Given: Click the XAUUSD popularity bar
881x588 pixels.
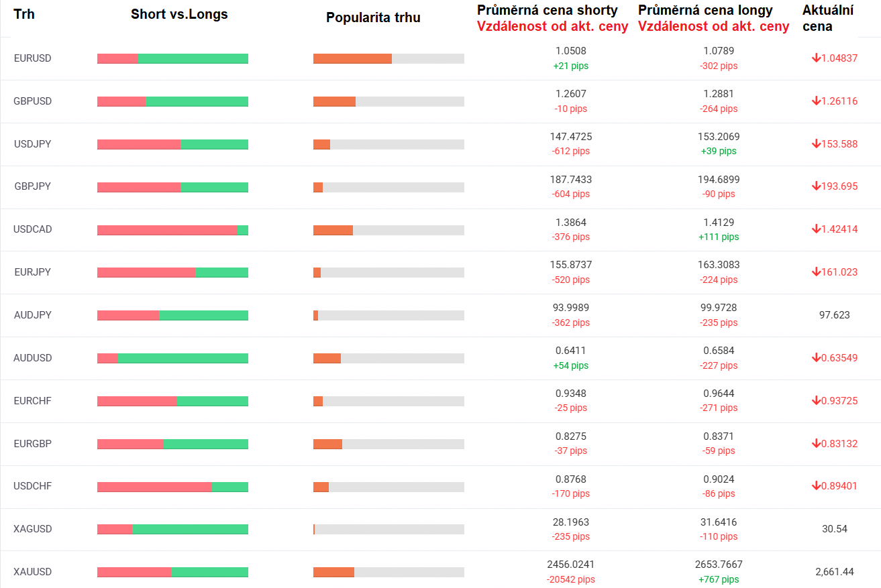Looking at the screenshot, I should tap(388, 572).
